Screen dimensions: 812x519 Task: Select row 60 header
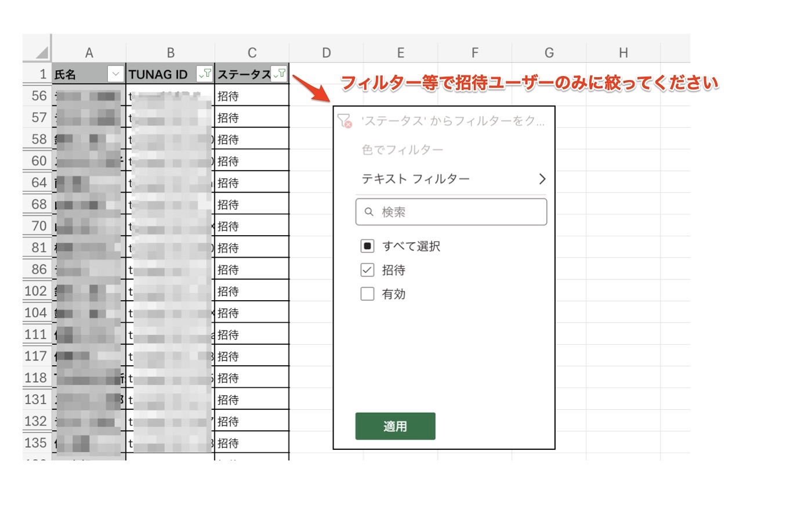(x=37, y=161)
